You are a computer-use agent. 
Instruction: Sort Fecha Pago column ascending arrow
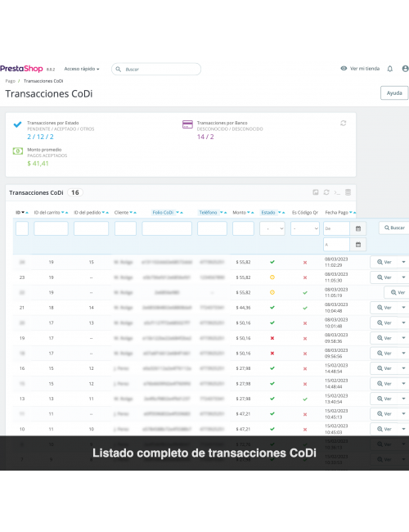click(x=354, y=213)
